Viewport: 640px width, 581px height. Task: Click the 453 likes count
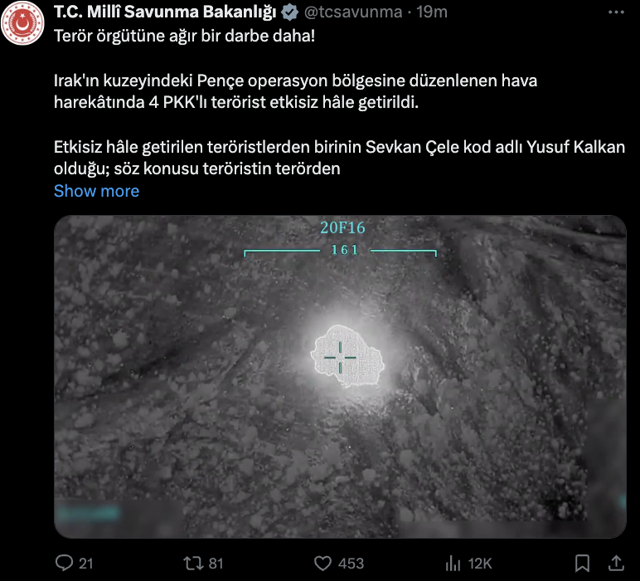pyautogui.click(x=351, y=563)
